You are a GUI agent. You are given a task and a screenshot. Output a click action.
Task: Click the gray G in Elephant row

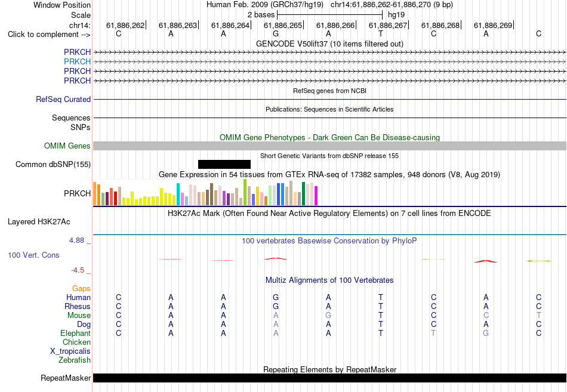(x=486, y=333)
